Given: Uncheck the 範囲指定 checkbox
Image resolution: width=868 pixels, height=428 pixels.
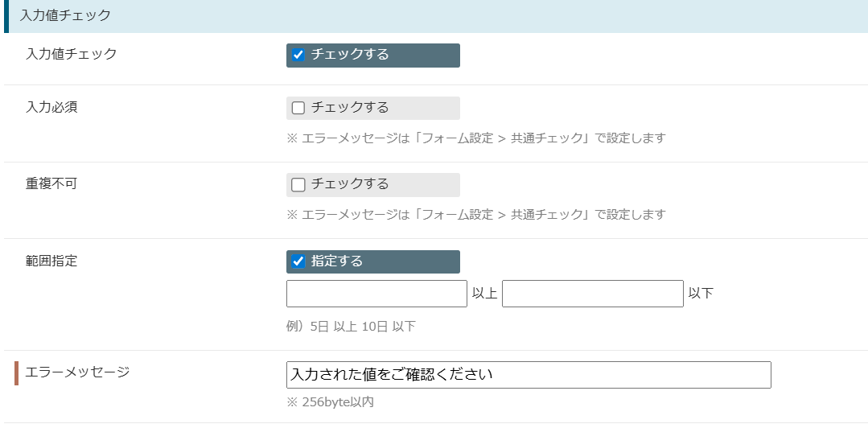Looking at the screenshot, I should pos(298,261).
